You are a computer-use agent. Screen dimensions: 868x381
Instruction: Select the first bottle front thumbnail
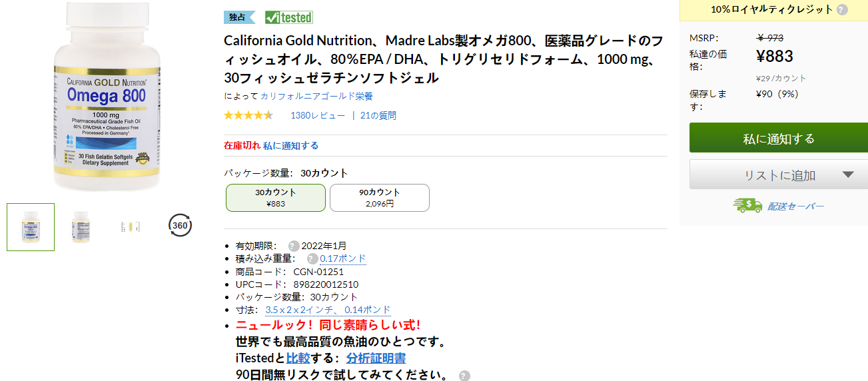[31, 227]
